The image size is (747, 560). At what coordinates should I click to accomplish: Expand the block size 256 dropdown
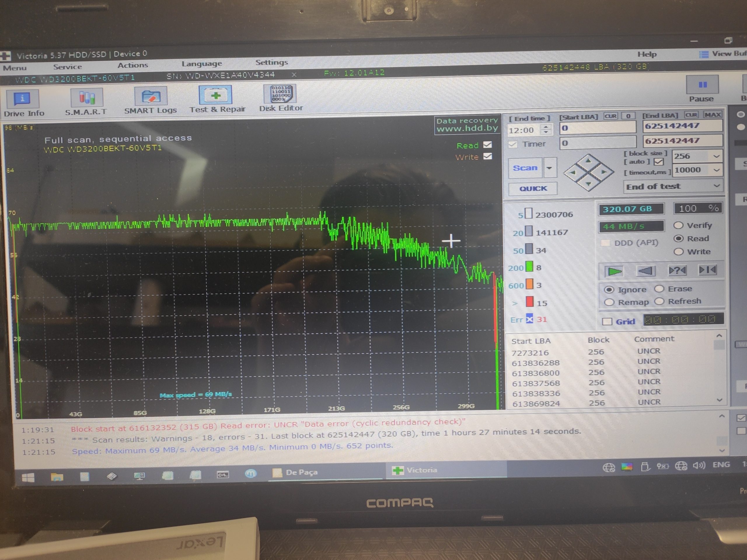(x=716, y=156)
